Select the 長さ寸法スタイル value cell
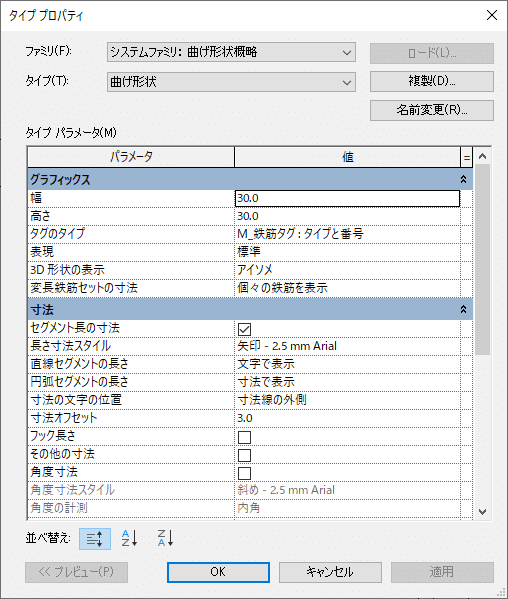 tap(347, 346)
